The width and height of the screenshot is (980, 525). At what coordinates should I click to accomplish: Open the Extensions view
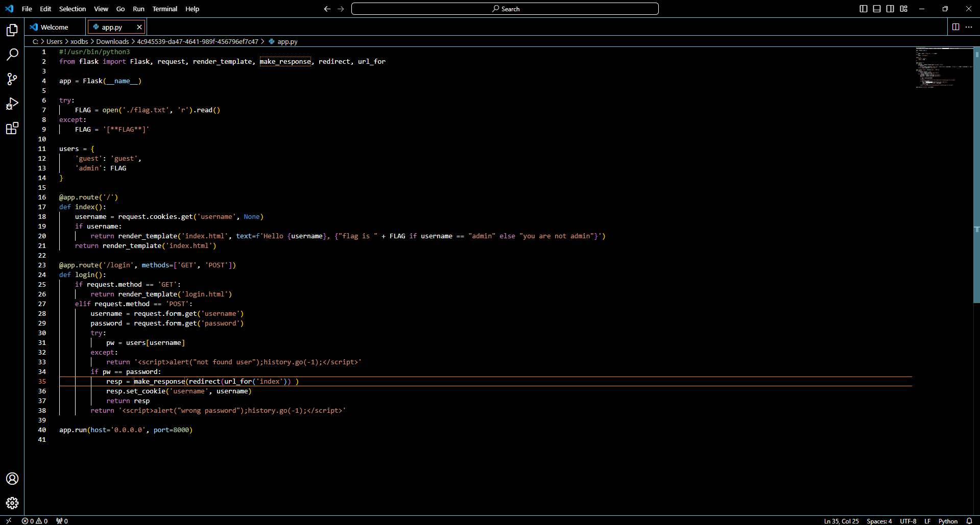12,128
